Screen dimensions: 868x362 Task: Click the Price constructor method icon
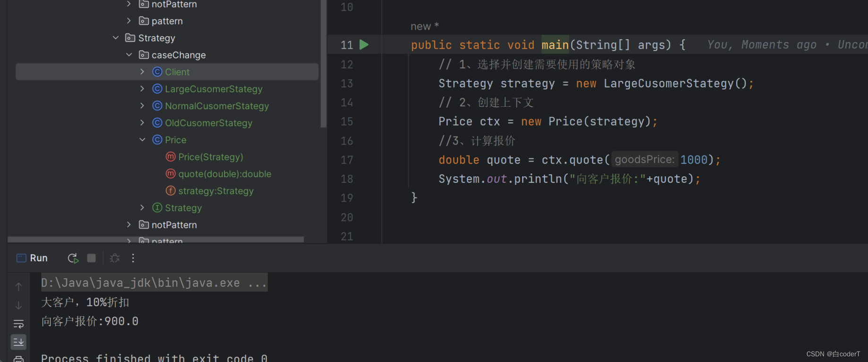coord(171,157)
